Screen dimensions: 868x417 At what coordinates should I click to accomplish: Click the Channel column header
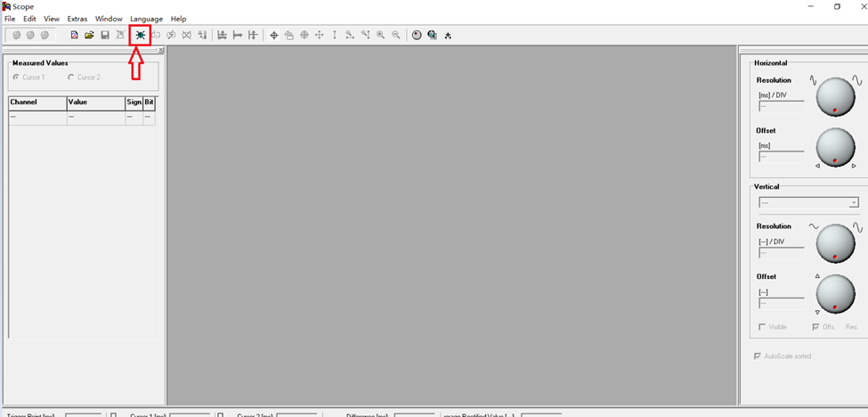pos(37,103)
